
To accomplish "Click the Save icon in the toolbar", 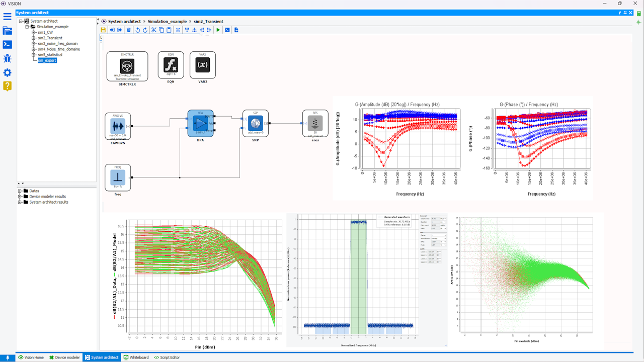I will [x=103, y=30].
